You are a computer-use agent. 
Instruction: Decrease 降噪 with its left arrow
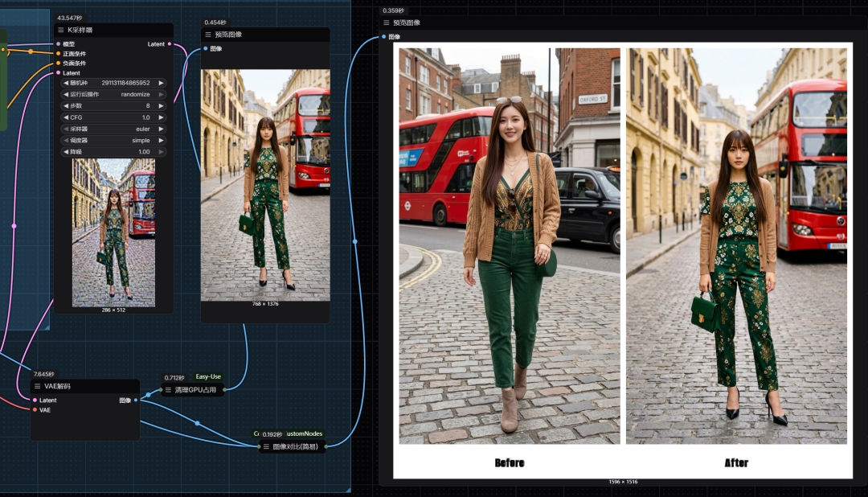coord(66,152)
